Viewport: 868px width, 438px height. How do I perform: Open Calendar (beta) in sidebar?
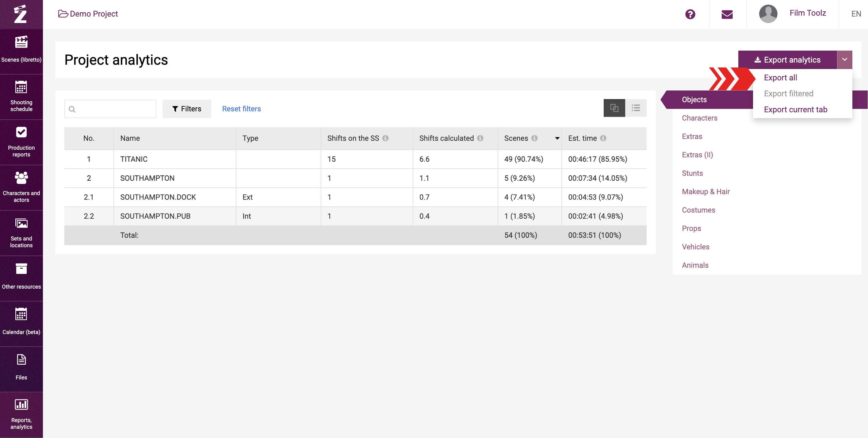coord(21,324)
